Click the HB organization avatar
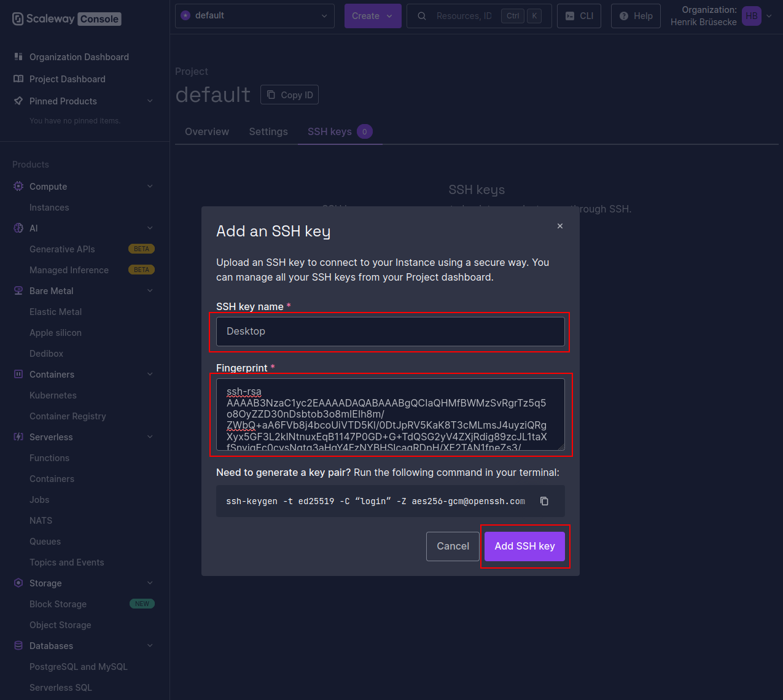Screen dimensions: 783x700 (752, 16)
